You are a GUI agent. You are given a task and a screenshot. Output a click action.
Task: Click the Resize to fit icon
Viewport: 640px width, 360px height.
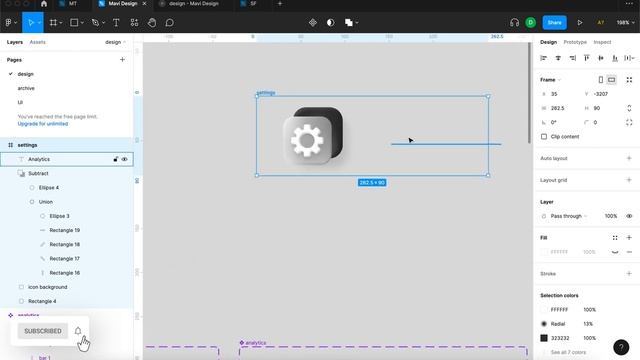coord(629,80)
